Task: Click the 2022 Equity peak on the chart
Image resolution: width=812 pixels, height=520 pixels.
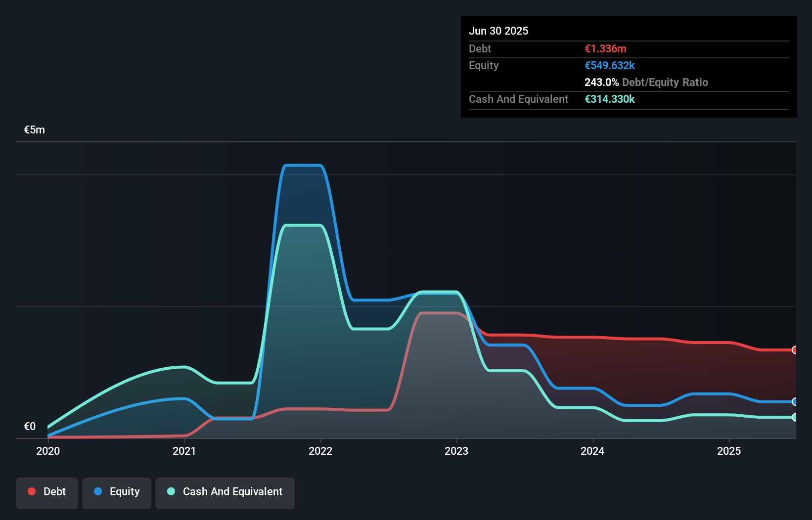Action: [303, 166]
